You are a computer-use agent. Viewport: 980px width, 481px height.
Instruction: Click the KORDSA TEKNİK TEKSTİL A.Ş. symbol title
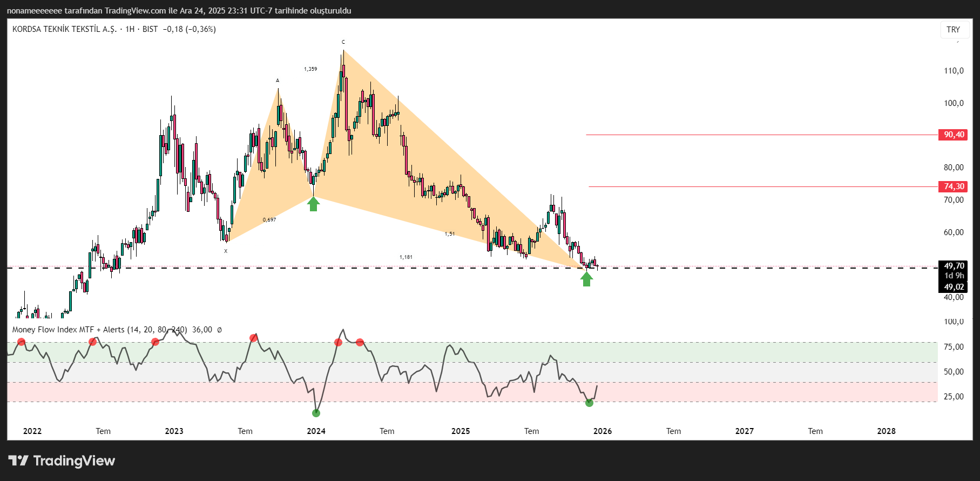coord(64,29)
